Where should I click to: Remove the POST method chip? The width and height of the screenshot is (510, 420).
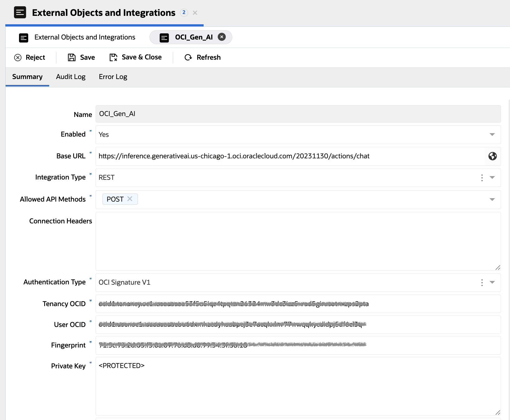[130, 199]
